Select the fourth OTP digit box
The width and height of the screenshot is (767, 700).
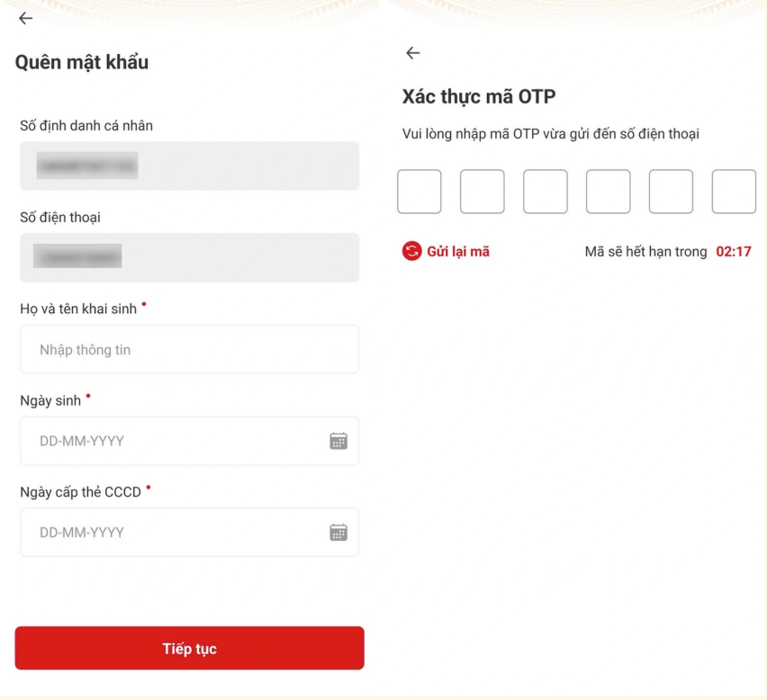[x=609, y=192]
